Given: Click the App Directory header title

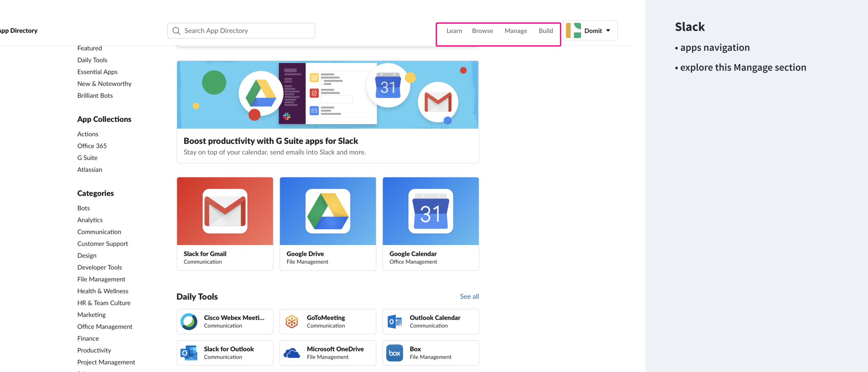Looking at the screenshot, I should click(18, 31).
